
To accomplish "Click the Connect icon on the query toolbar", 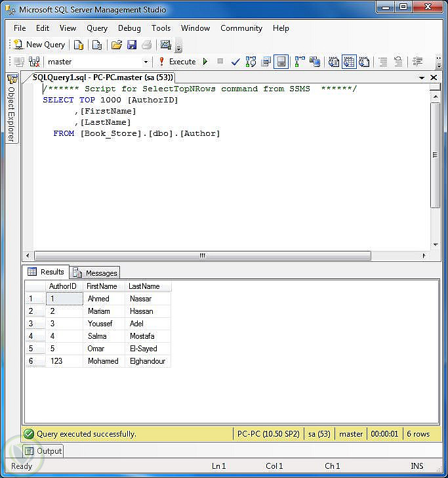I will pos(19,62).
